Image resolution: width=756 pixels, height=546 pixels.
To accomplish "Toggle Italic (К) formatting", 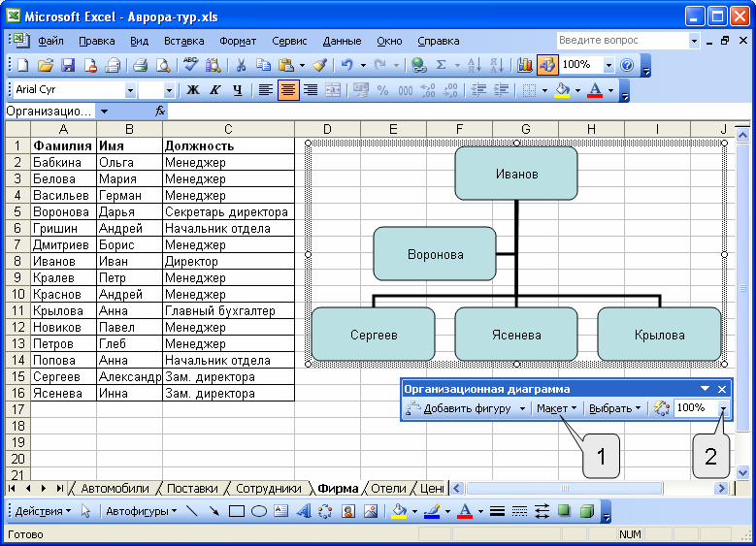I will click(215, 90).
